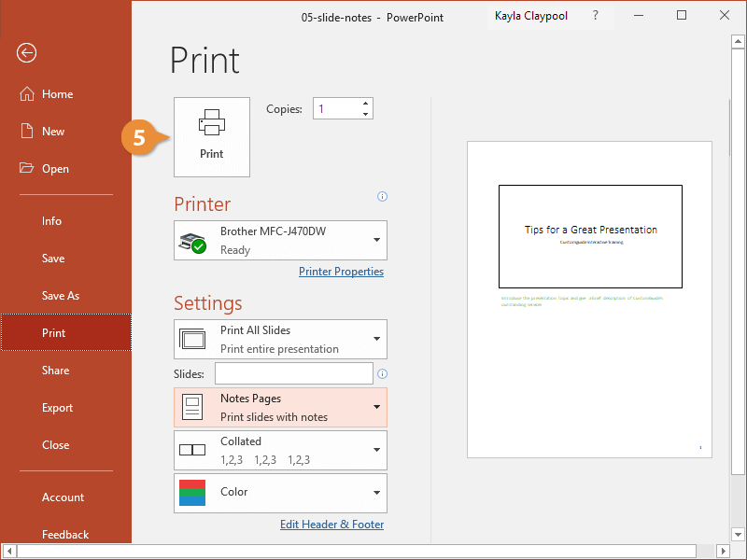Click the Notes Pages layout icon
The height and width of the screenshot is (560, 747).
[192, 406]
